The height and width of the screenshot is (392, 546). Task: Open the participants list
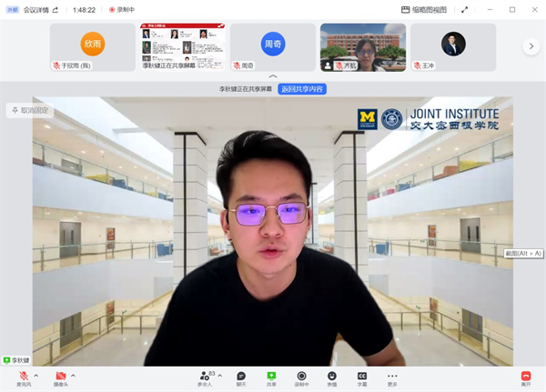pos(206,377)
